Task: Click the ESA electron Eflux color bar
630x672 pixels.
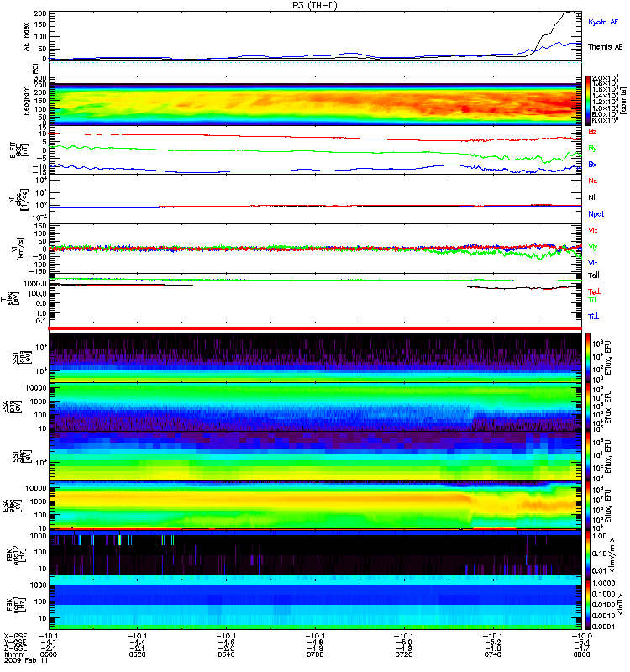Action: (588, 507)
